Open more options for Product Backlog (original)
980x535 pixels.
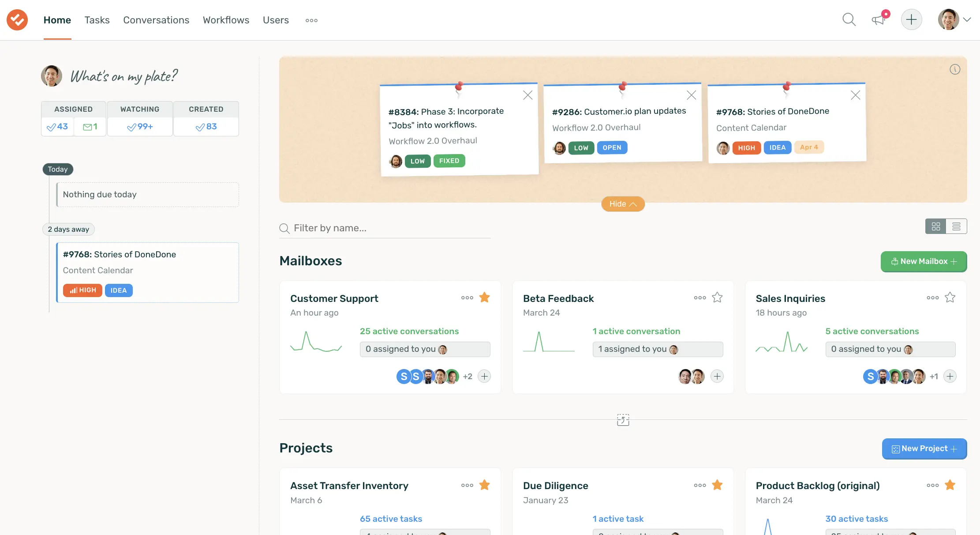[x=933, y=486]
